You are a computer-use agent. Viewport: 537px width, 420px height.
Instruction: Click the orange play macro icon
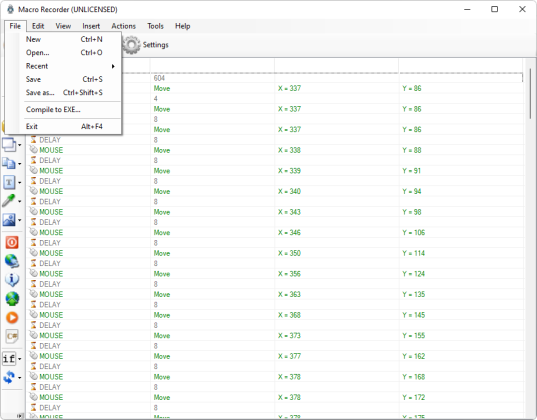coord(12,318)
